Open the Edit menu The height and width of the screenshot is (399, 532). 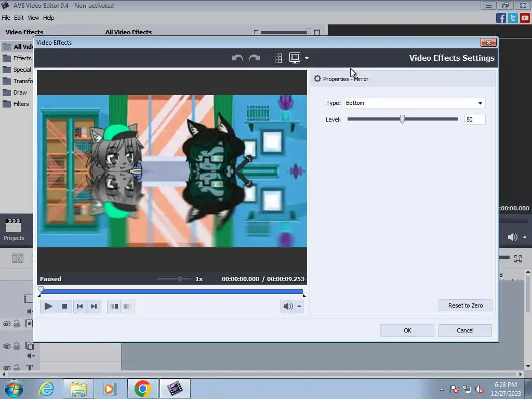[19, 18]
